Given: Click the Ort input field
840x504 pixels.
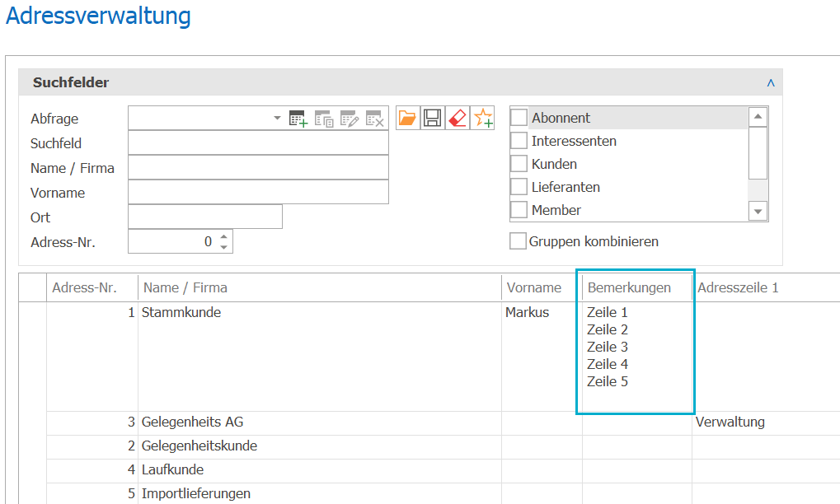Looking at the screenshot, I should (205, 217).
